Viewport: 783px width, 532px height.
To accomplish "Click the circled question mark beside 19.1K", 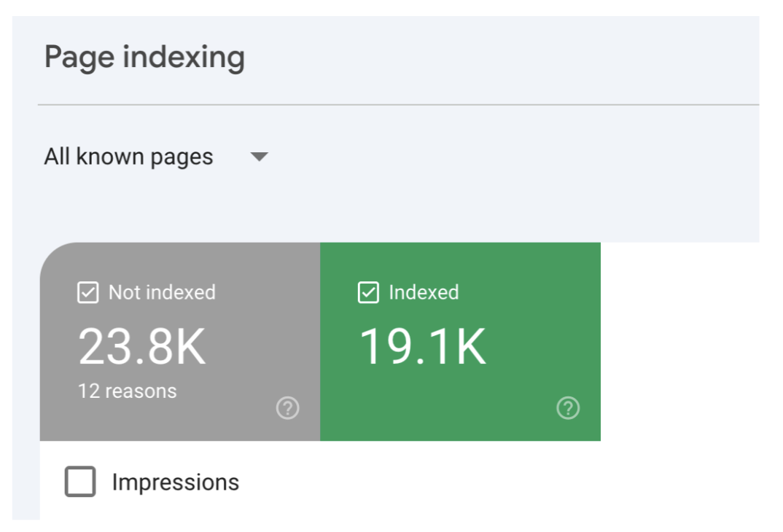I will coord(567,409).
